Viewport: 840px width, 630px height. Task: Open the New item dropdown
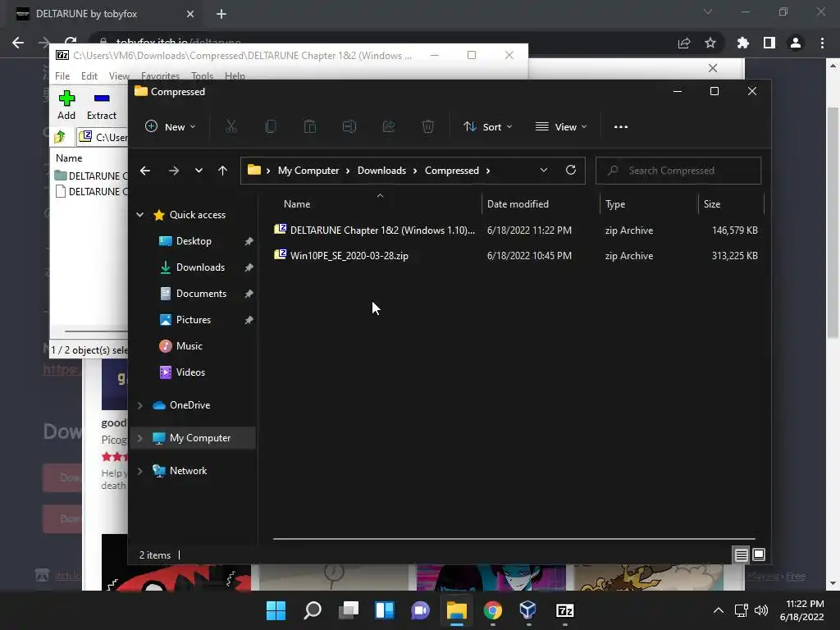click(x=171, y=127)
